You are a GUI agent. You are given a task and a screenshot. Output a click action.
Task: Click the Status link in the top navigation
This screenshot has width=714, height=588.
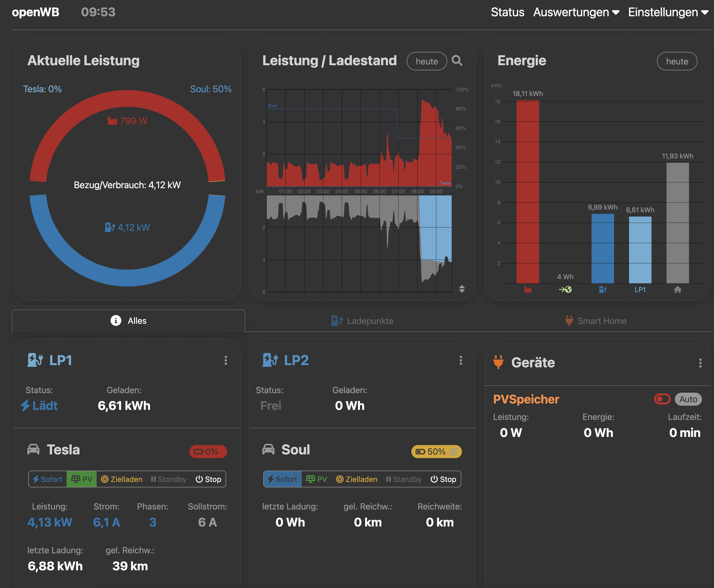pyautogui.click(x=507, y=12)
